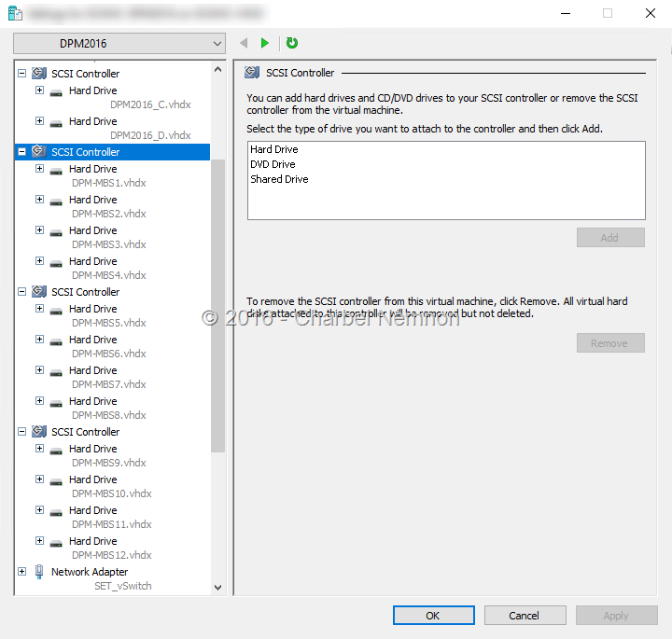Click the hard drive icon for DPM-MBS5.vhdx

56,311
